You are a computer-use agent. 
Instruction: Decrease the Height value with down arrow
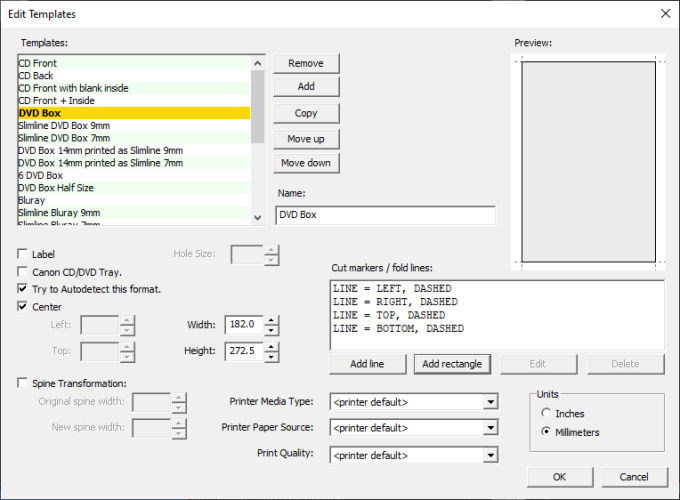271,357
